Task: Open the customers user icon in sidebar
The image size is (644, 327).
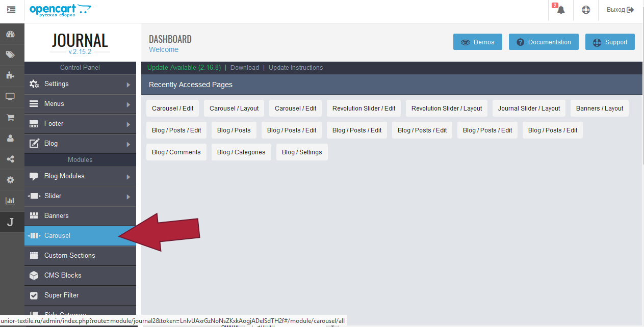Action: 10,138
